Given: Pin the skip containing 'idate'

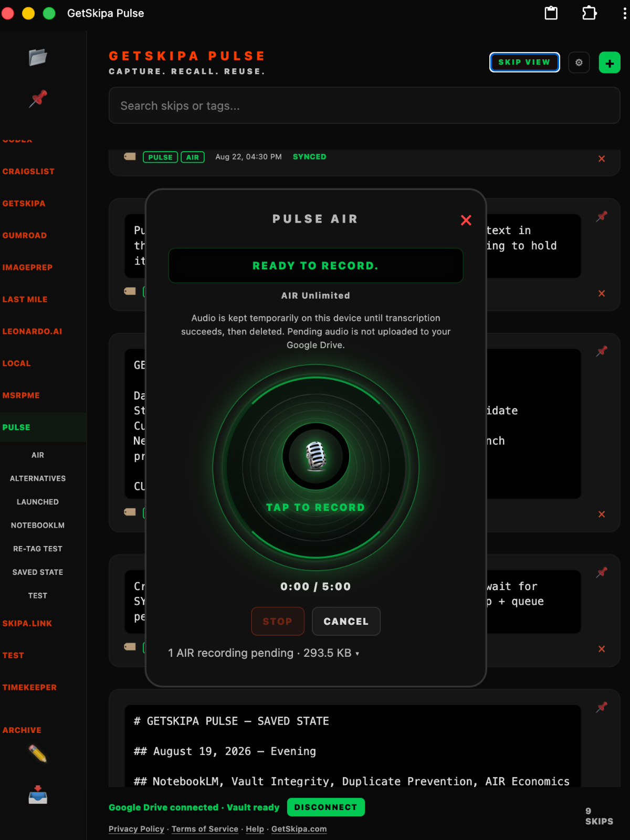Looking at the screenshot, I should [602, 351].
